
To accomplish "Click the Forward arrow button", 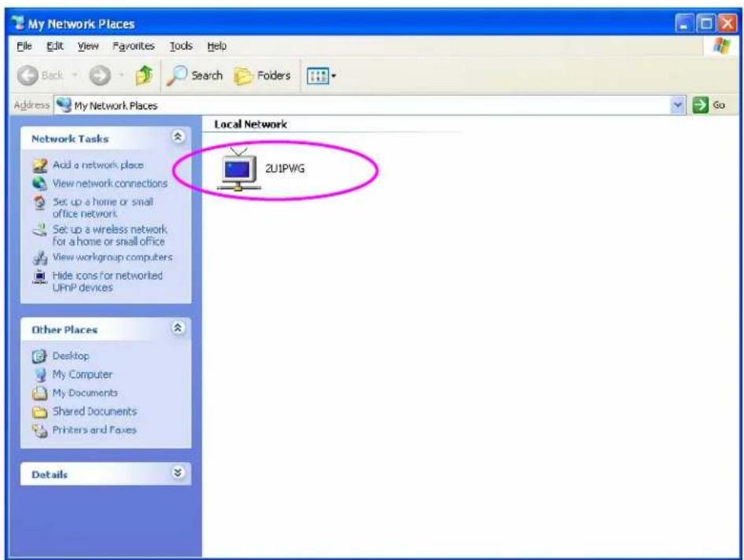I will pyautogui.click(x=100, y=76).
